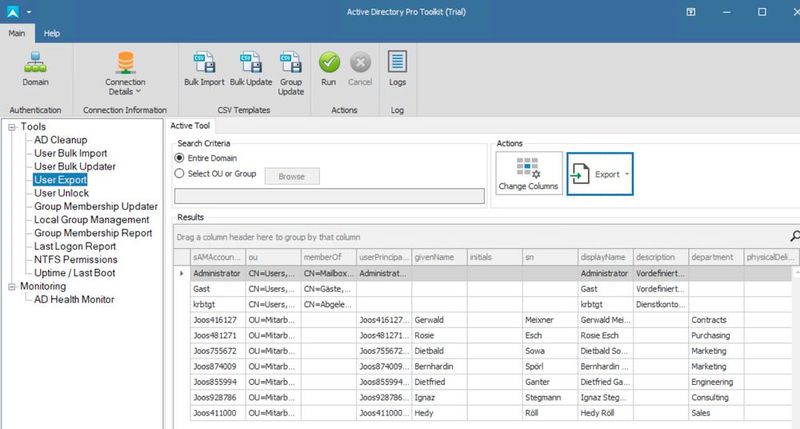
Task: Select the Joos416127 account cell
Action: pos(218,320)
